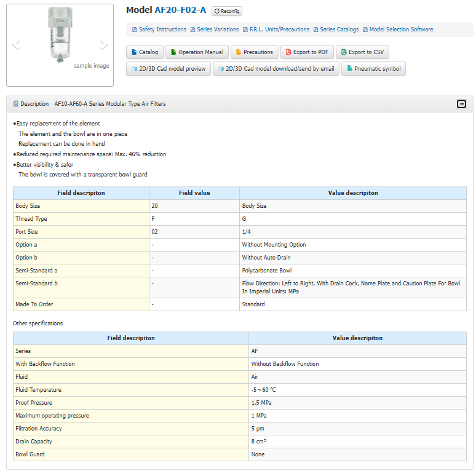Export specifications to PDF
Viewport: 476px width, 476px height.
[307, 52]
